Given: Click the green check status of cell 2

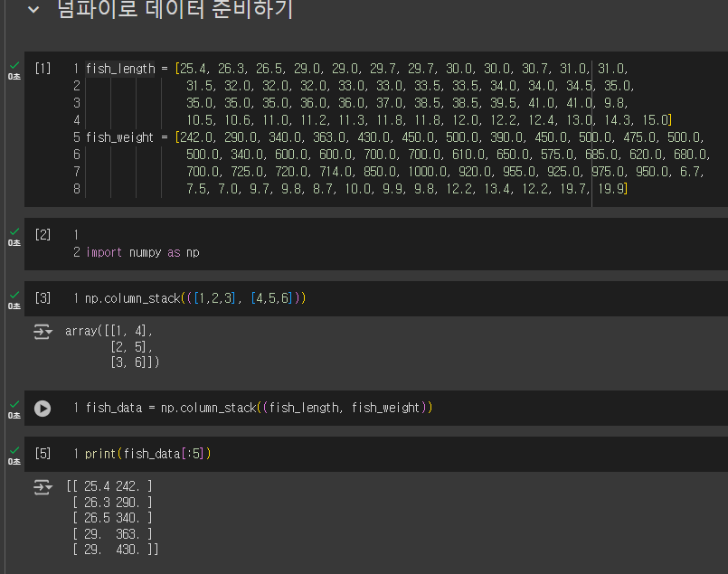Looking at the screenshot, I should (x=14, y=231).
